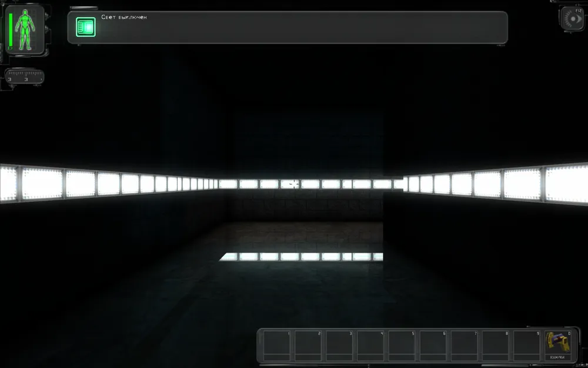Click the crosshair at screen center

tap(295, 184)
